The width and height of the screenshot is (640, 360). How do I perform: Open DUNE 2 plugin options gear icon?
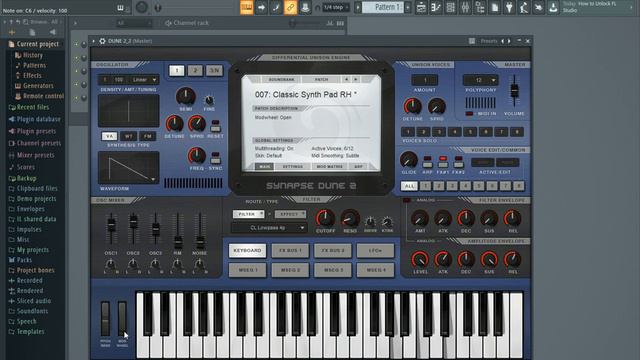click(x=102, y=41)
